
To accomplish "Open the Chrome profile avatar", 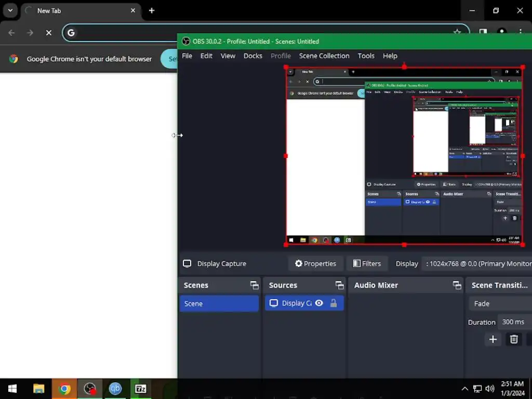I will [x=501, y=32].
